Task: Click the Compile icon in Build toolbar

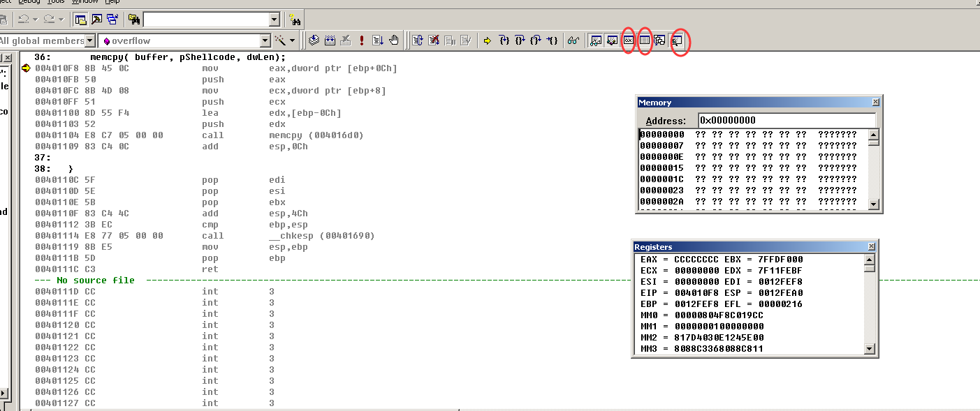Action: [x=314, y=40]
